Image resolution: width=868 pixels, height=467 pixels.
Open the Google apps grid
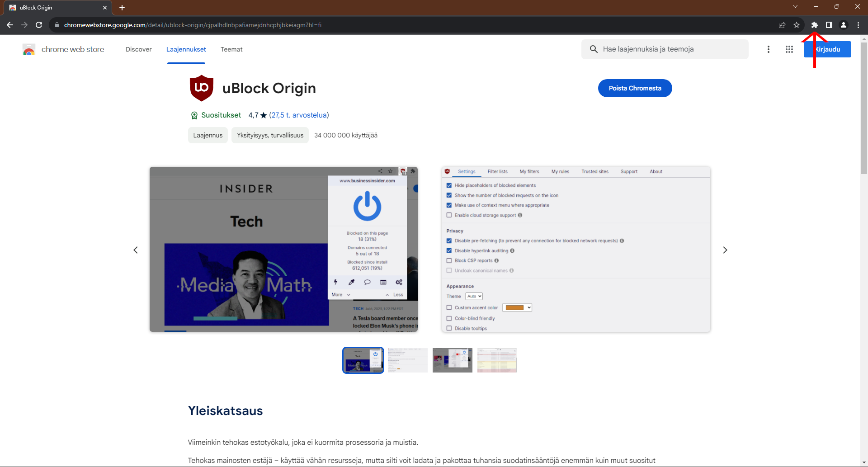(x=789, y=49)
